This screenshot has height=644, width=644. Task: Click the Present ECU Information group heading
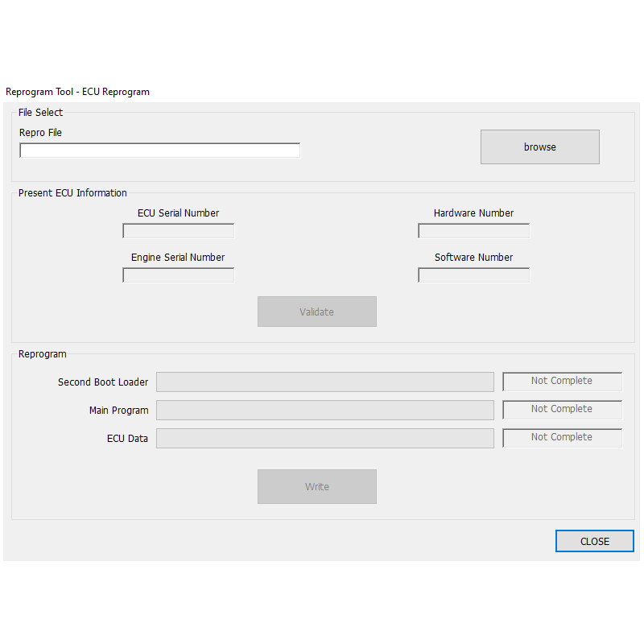click(x=72, y=193)
